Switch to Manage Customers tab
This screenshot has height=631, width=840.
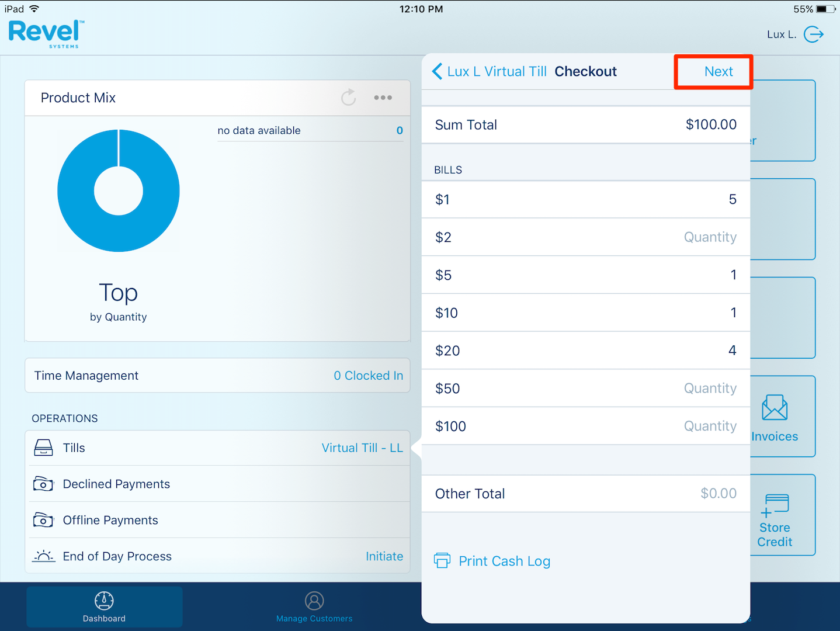(x=314, y=606)
